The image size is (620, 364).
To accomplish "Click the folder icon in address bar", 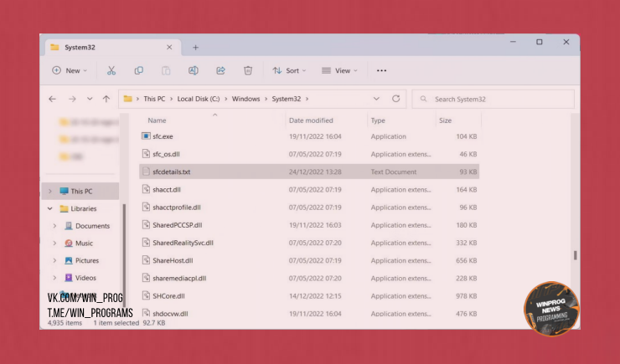I will point(127,99).
